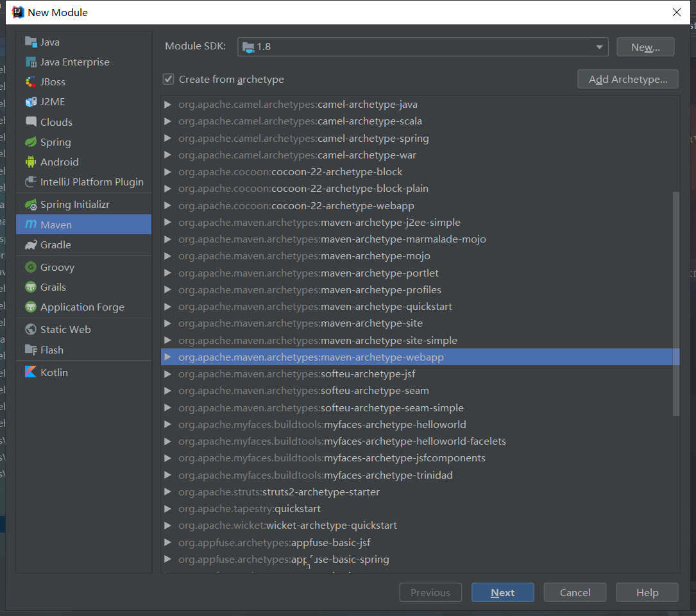
Task: Click the Flash folder icon
Action: tap(31, 350)
